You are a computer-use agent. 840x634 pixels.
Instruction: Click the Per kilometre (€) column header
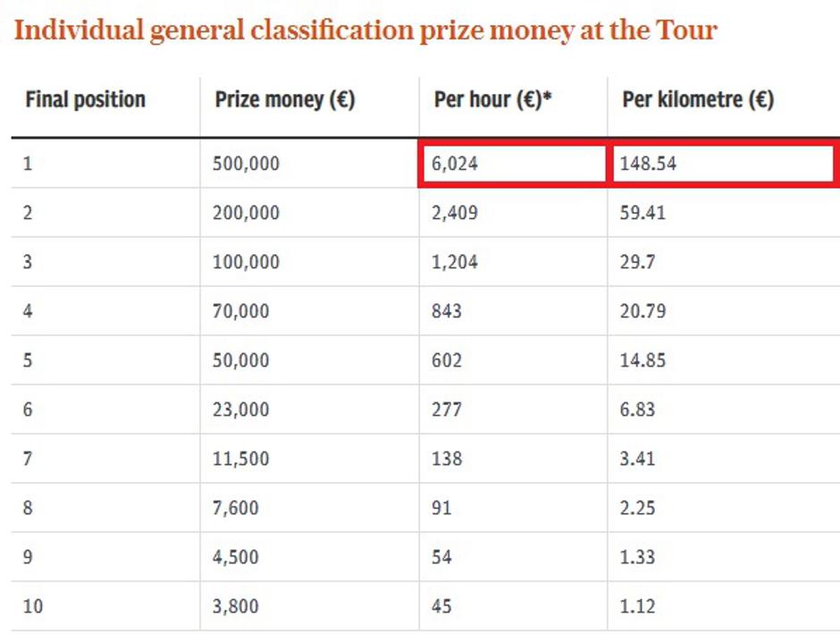coord(698,99)
